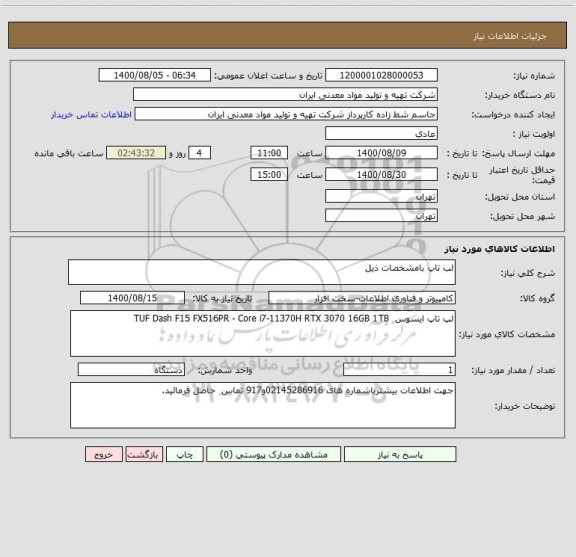The height and width of the screenshot is (557, 576).
Task: Click the بازگشت back button
Action: pyautogui.click(x=144, y=454)
